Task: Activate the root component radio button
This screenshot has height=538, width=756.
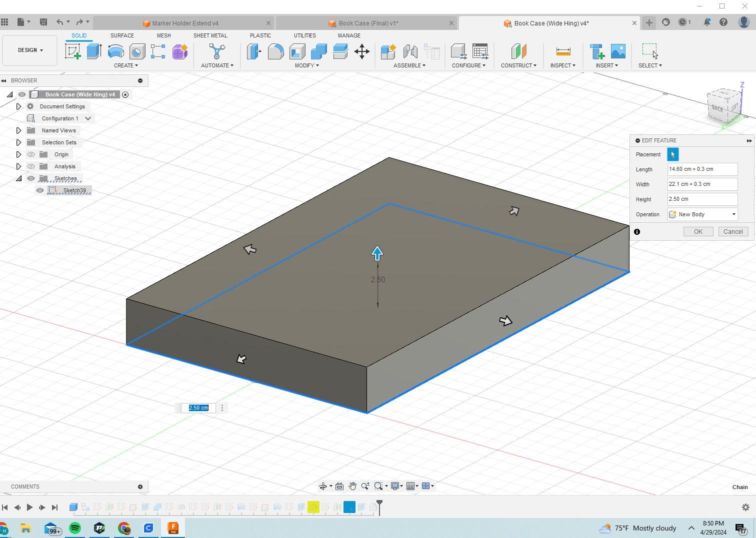Action: [x=125, y=94]
